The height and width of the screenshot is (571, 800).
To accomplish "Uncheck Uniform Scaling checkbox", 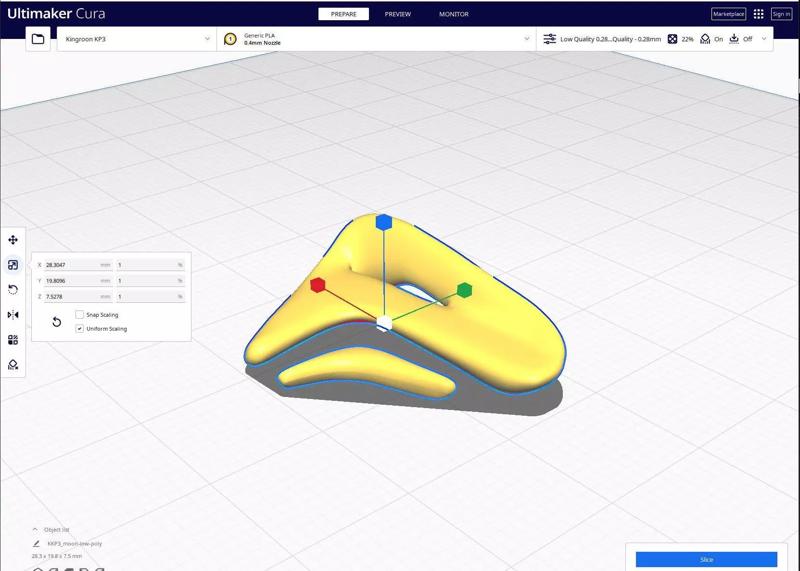I will [80, 329].
